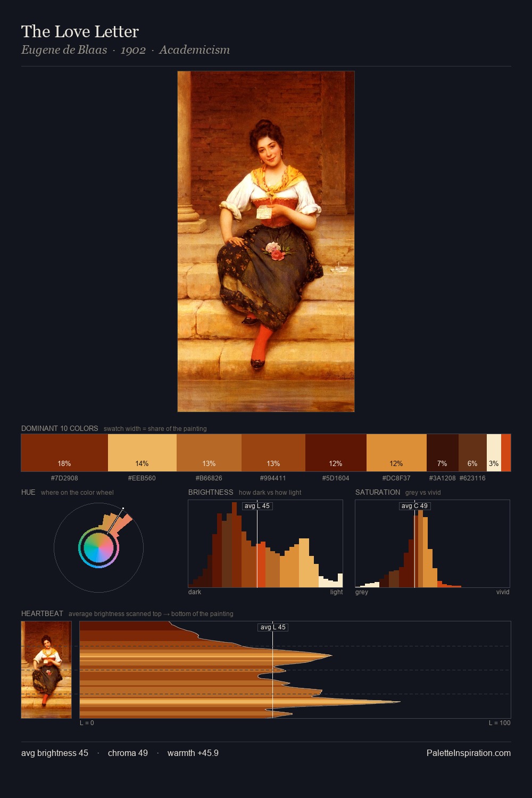The height and width of the screenshot is (798, 532).
Task: Click the hex label "#EEB560"
Action: point(142,478)
